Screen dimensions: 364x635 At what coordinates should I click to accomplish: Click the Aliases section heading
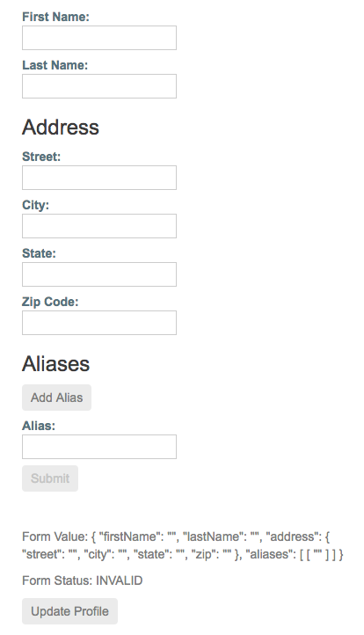tap(55, 363)
